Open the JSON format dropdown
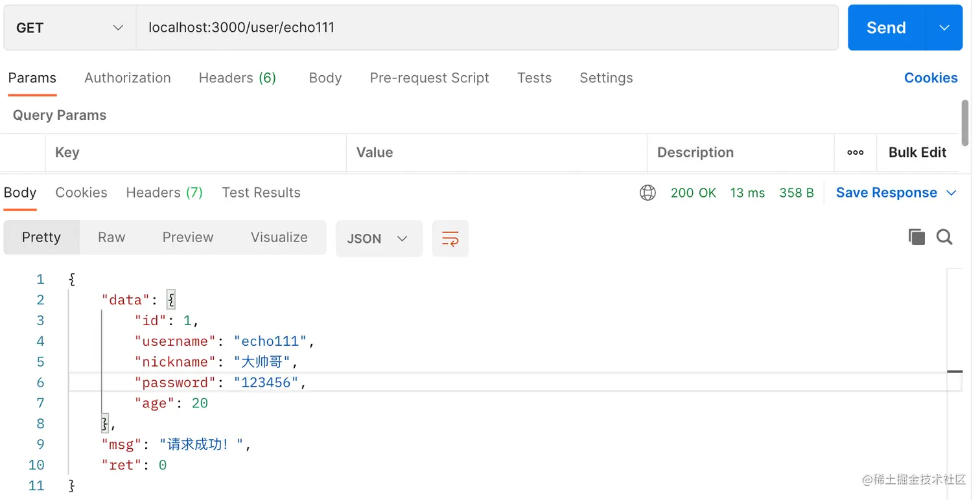980x500 pixels. tap(379, 238)
